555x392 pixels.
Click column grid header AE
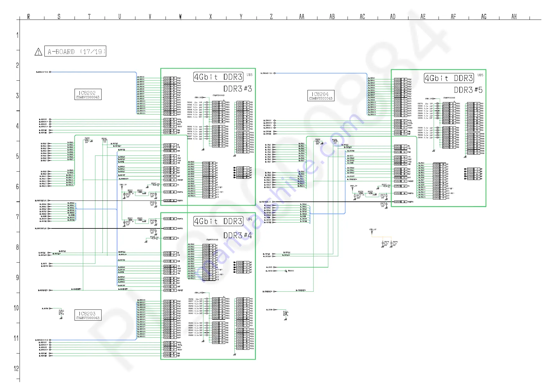(423, 17)
